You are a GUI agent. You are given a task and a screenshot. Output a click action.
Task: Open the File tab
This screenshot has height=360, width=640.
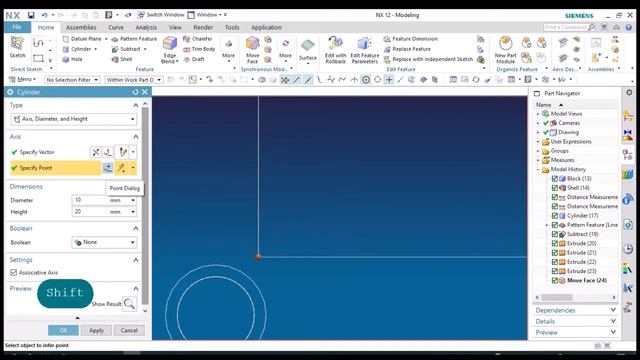pos(17,27)
